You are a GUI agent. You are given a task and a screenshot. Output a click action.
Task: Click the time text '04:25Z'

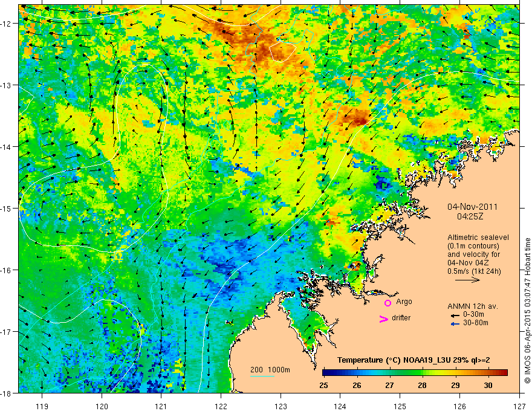click(x=470, y=216)
